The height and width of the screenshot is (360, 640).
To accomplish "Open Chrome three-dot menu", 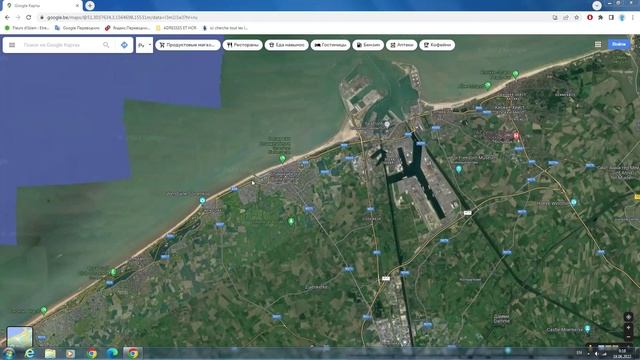I will 633,18.
